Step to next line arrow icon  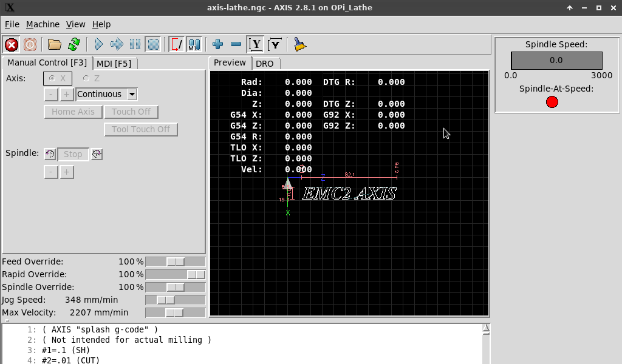click(117, 44)
